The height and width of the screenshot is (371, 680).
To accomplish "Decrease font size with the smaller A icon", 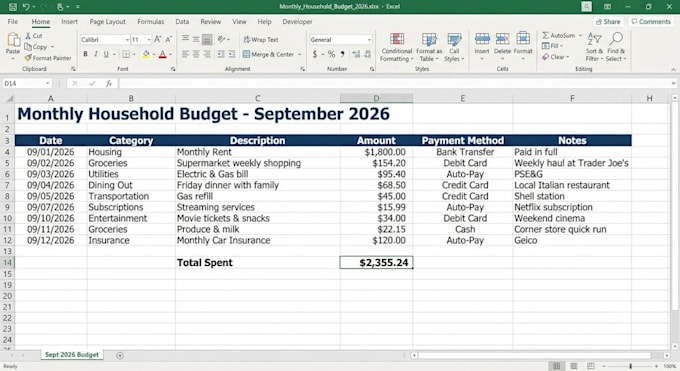I will point(168,39).
